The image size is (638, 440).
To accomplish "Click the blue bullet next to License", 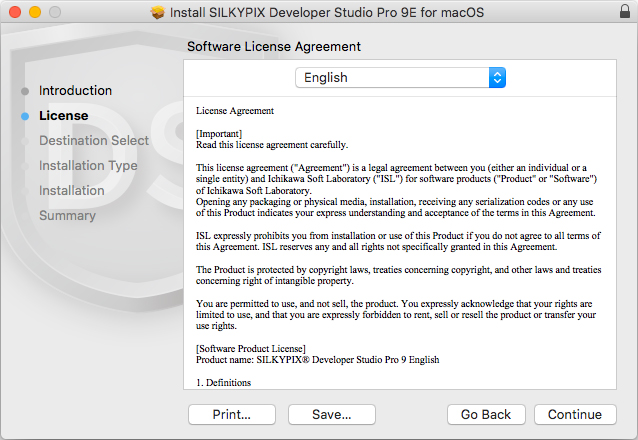I will point(25,116).
